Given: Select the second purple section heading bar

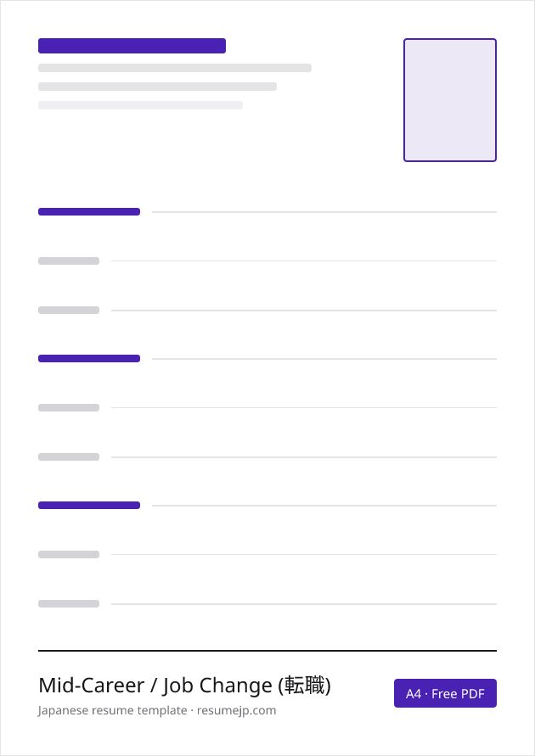Looking at the screenshot, I should 89,358.
